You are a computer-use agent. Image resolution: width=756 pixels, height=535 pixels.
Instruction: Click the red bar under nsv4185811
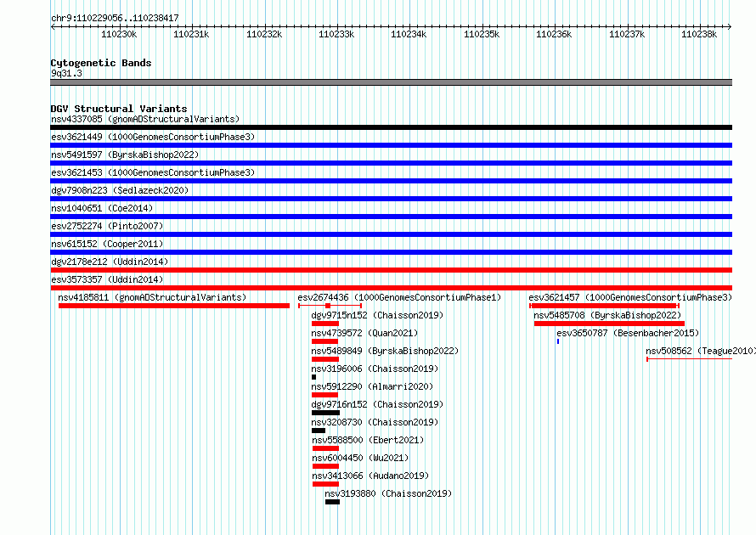174,306
